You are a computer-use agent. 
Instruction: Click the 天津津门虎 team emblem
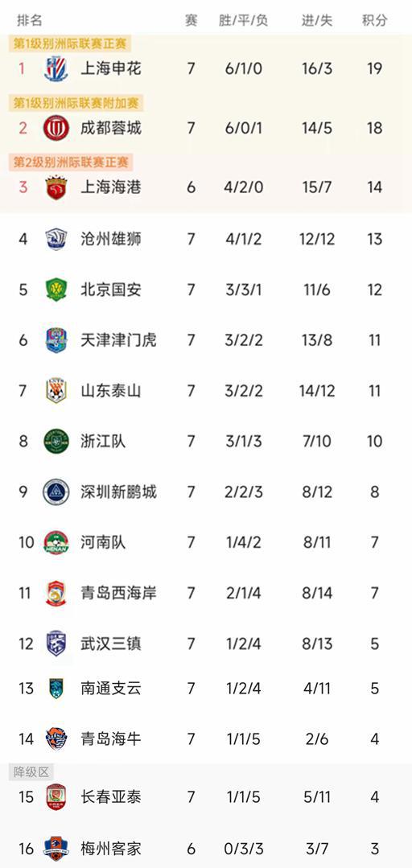pyautogui.click(x=56, y=340)
